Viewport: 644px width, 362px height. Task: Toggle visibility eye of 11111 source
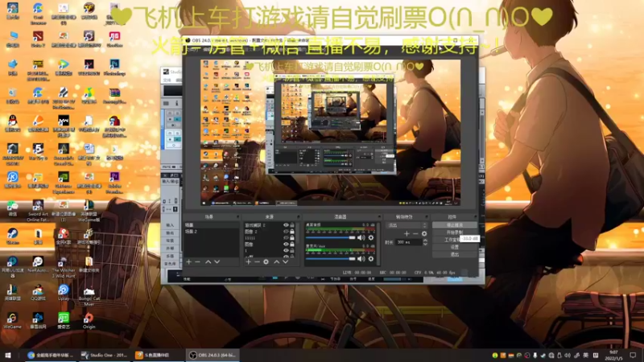click(286, 237)
